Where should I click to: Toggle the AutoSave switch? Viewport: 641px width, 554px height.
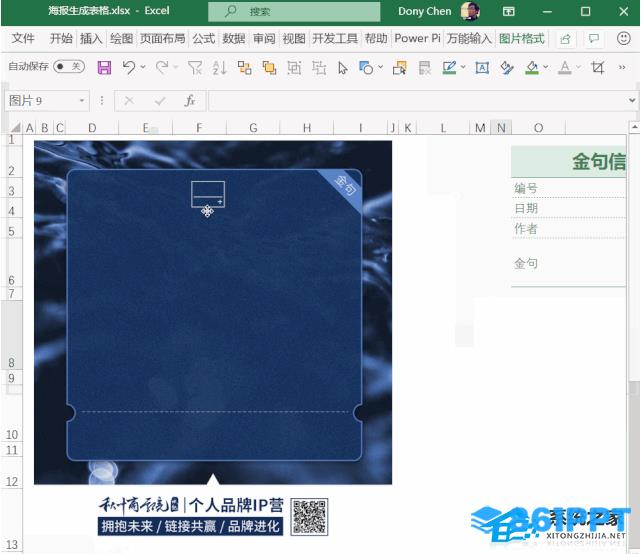(x=69, y=67)
